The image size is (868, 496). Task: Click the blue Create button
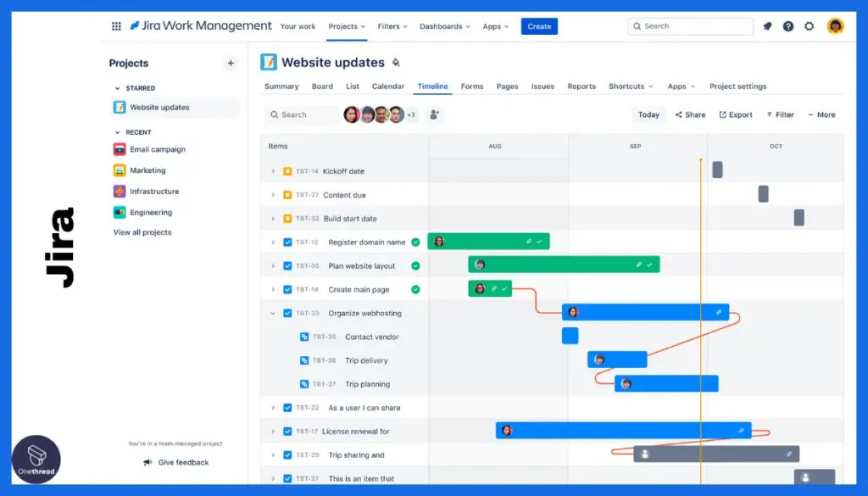point(539,26)
